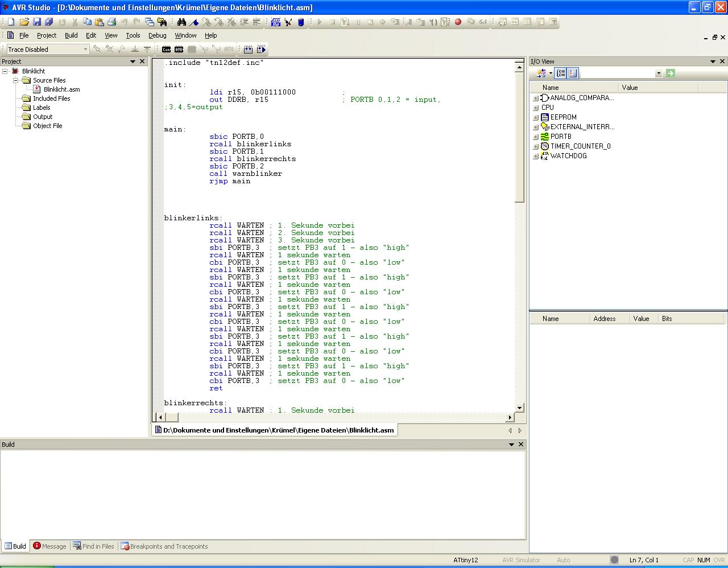Open the Trace Disabled dropdown
This screenshot has width=728, height=568.
point(85,50)
